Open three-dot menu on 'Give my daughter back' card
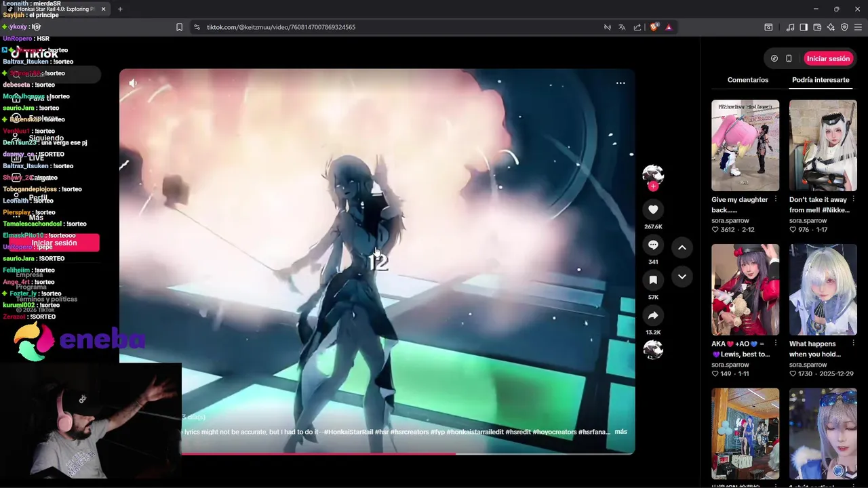 [776, 199]
